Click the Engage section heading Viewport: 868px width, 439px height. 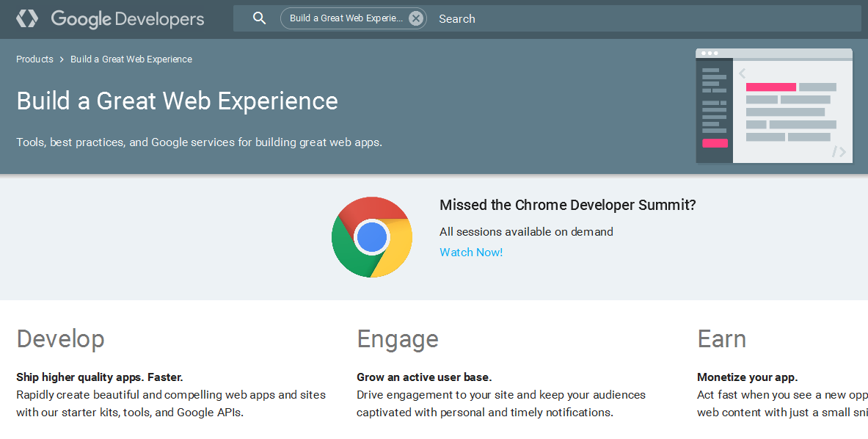click(398, 339)
